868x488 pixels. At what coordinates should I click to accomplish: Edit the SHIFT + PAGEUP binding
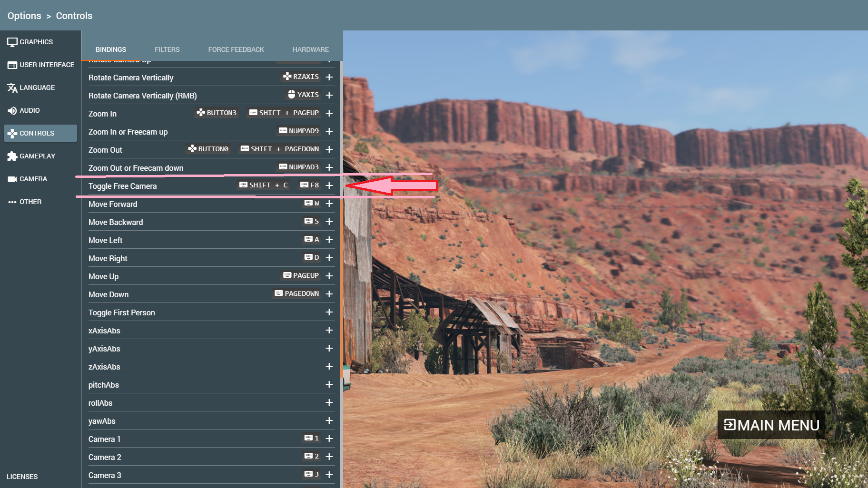click(284, 113)
